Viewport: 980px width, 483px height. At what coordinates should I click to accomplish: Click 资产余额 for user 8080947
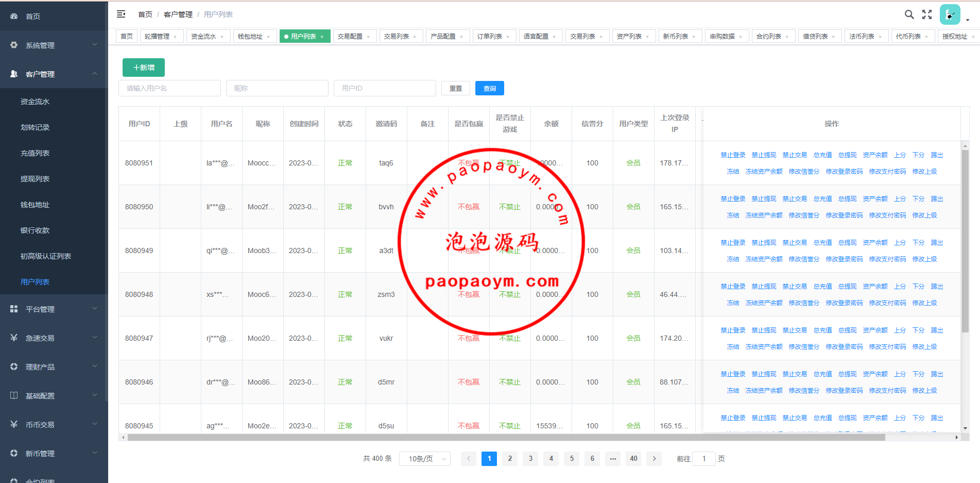(x=875, y=330)
